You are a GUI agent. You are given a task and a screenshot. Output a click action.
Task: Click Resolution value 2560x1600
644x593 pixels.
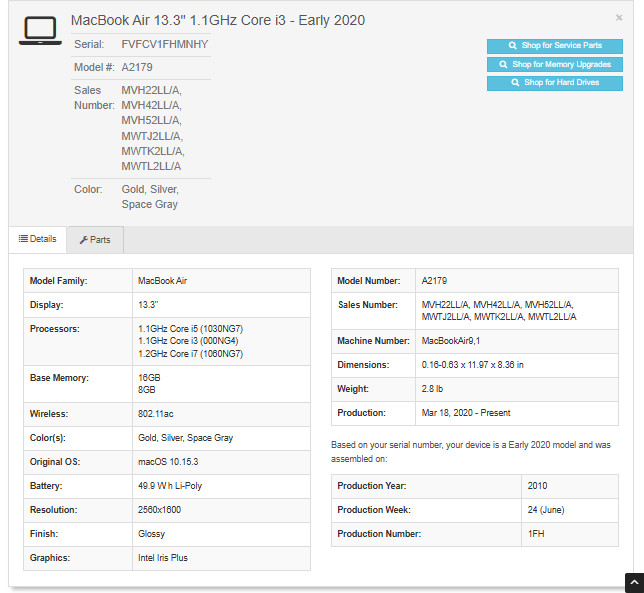coord(159,510)
